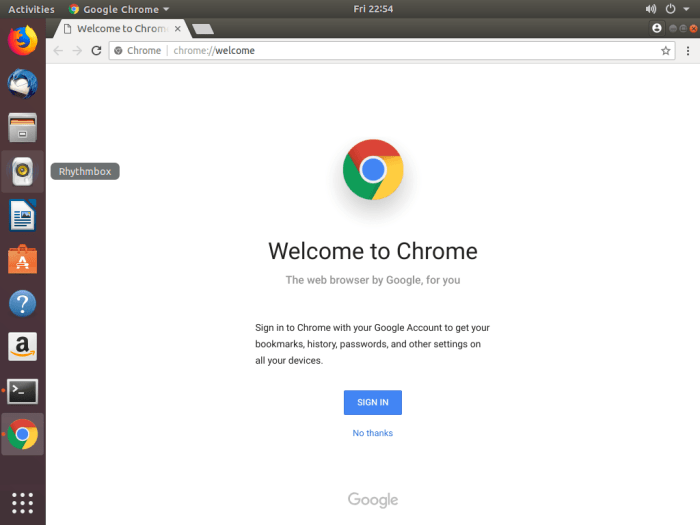Show Applications grid in the dock

coord(22,503)
